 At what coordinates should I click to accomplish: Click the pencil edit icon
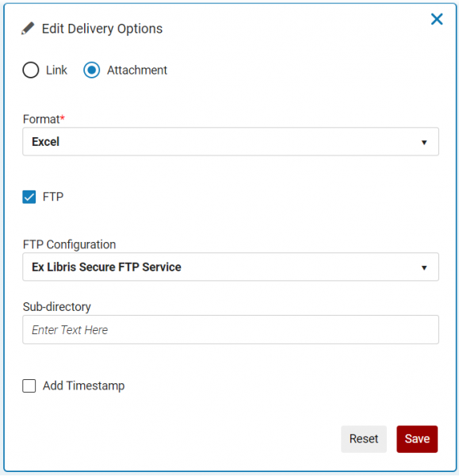(x=28, y=29)
